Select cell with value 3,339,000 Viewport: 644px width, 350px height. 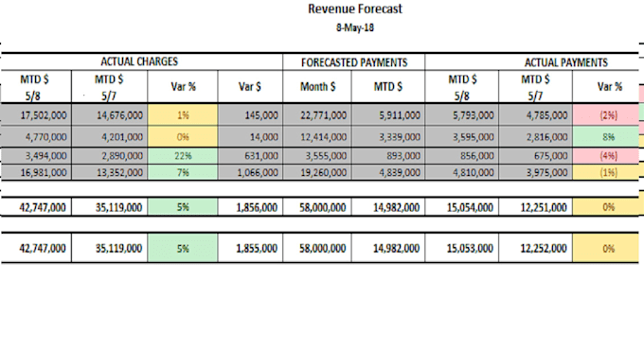click(388, 136)
